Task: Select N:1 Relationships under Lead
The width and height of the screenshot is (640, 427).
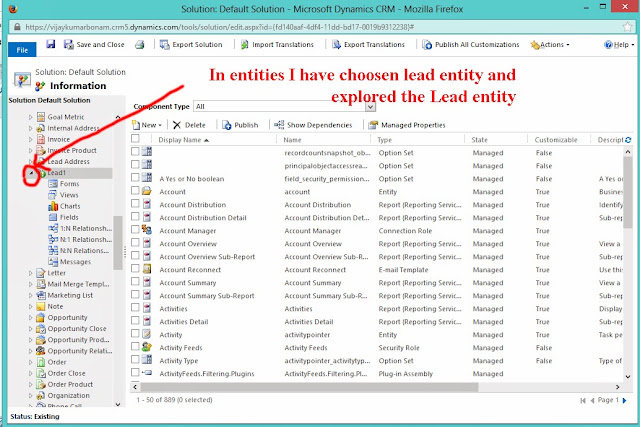Action: point(86,239)
